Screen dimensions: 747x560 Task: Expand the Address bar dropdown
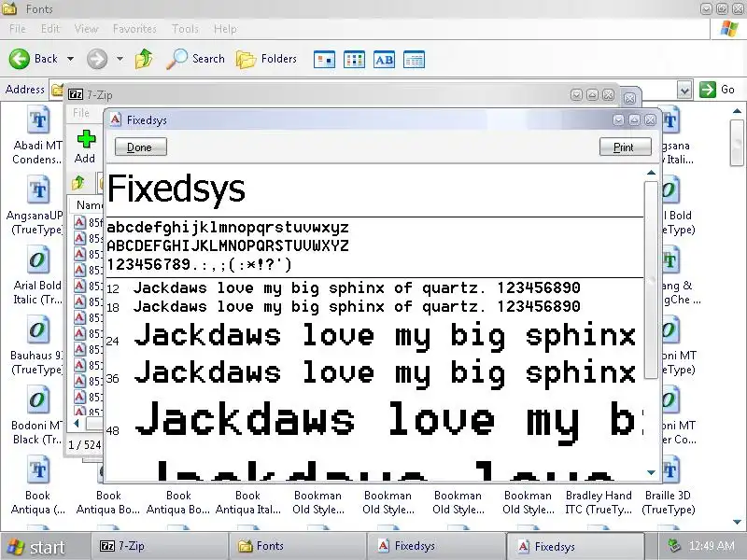(684, 90)
